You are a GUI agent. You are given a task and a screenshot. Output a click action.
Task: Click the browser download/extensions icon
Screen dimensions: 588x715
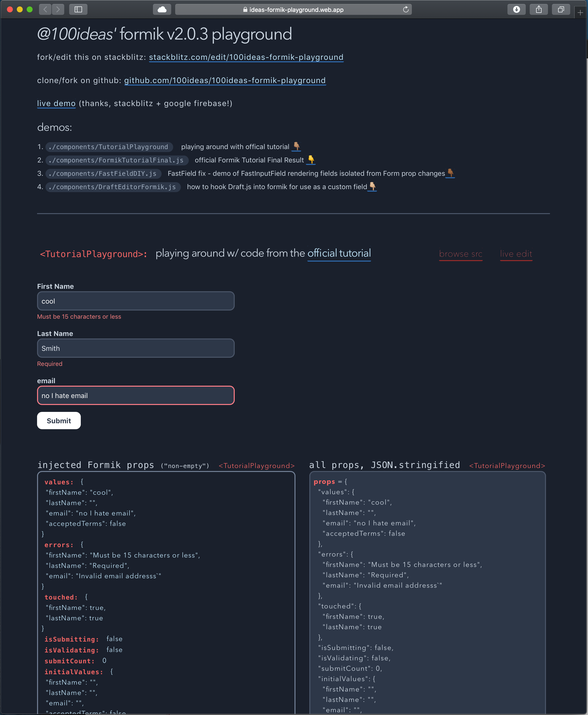(x=516, y=9)
